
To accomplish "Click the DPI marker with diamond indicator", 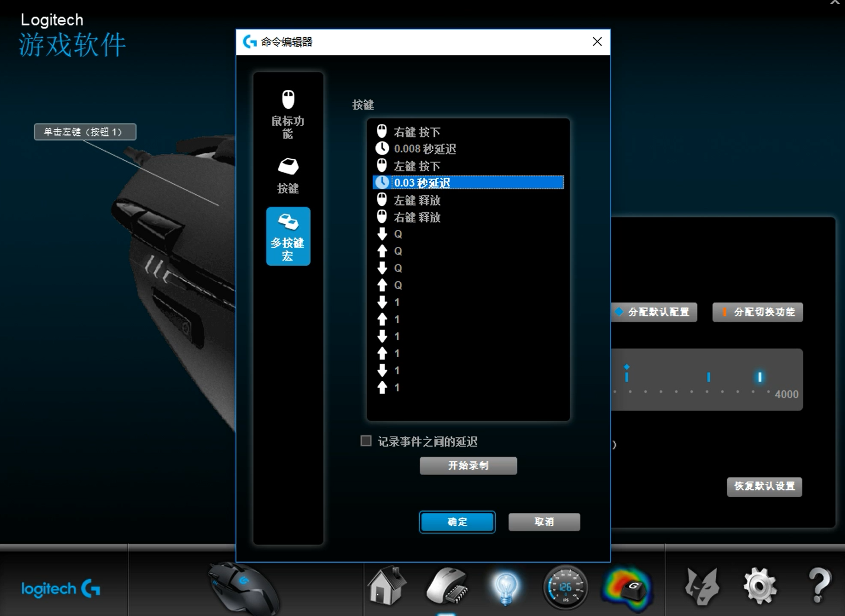I will (626, 374).
